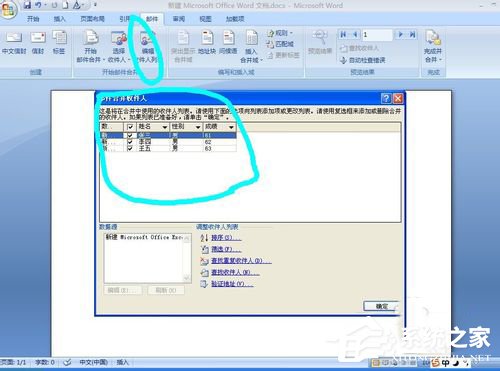Click the icon beside 验证地址 link

[x=204, y=284]
